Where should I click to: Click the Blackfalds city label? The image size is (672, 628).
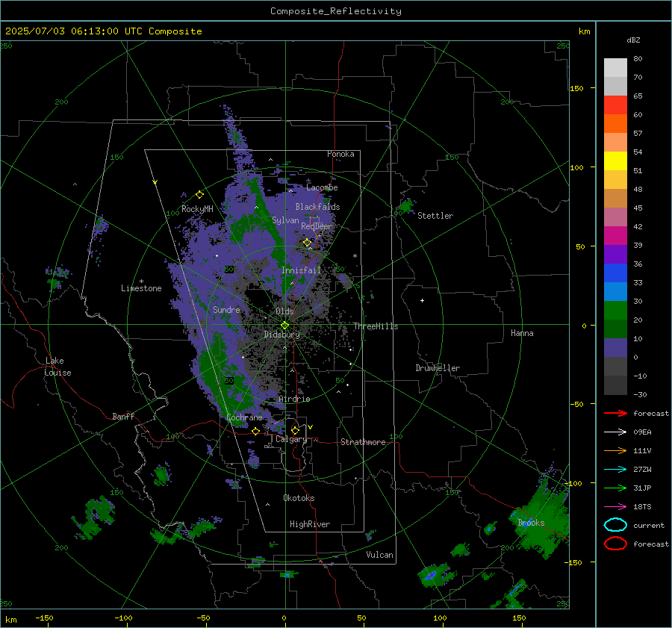point(317,207)
